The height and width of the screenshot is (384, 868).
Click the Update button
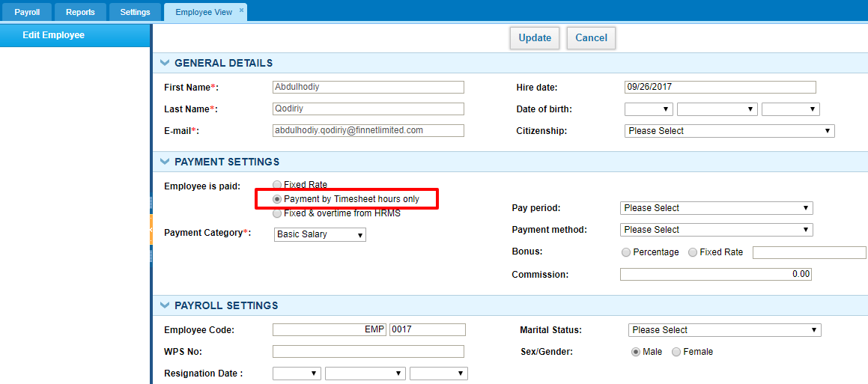coord(535,38)
